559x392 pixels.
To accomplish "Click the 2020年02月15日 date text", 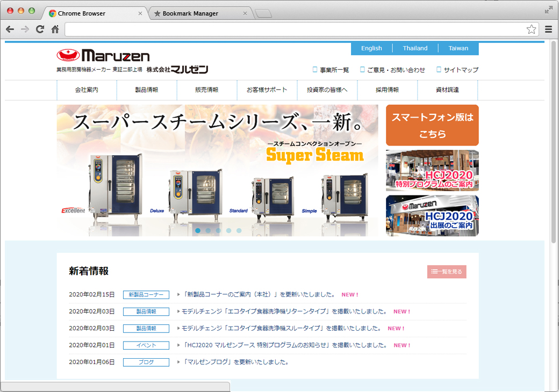I will [x=91, y=295].
